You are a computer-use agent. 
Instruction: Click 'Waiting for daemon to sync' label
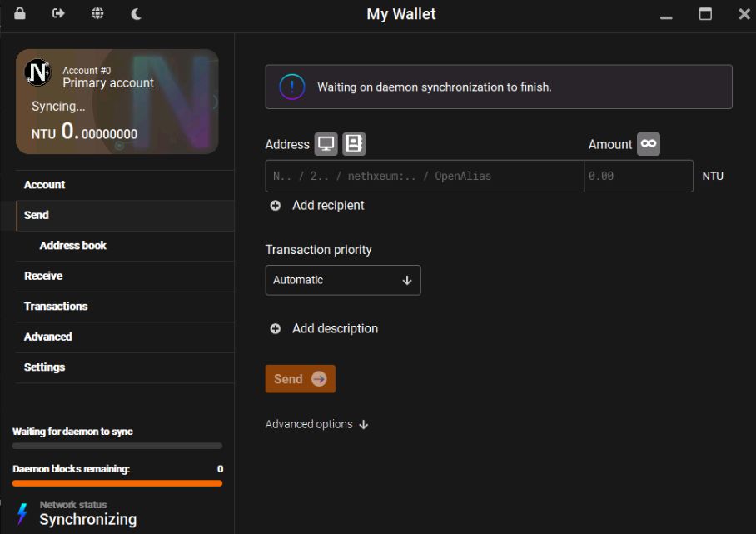coord(72,432)
